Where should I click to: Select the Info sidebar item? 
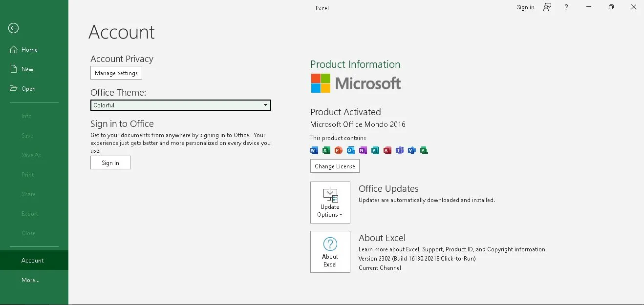[34, 116]
